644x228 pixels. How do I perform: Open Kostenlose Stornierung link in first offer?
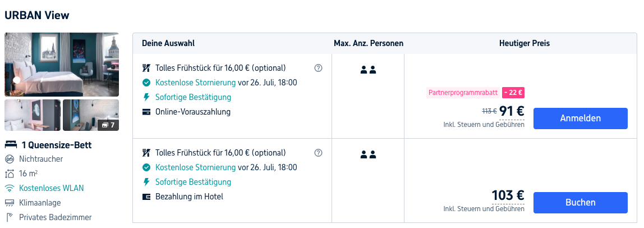[195, 83]
